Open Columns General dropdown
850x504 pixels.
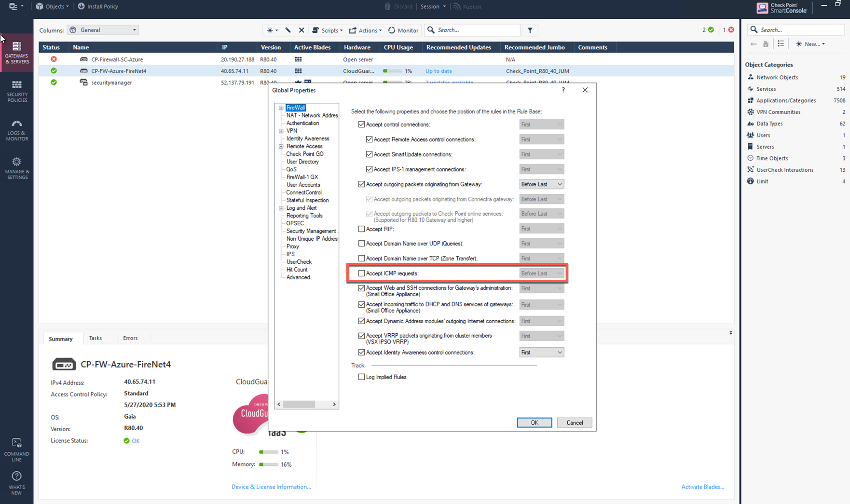103,30
